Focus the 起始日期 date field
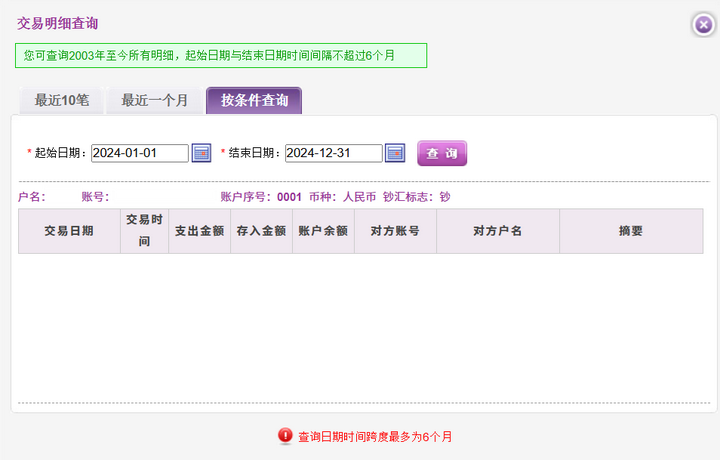Screen dimensions: 720x460 139,153
